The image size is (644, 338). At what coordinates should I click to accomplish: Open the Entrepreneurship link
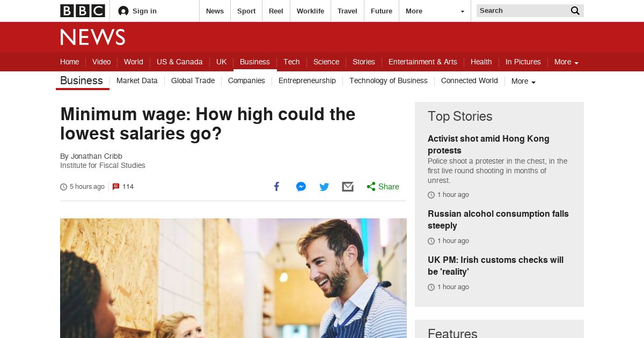pos(307,80)
